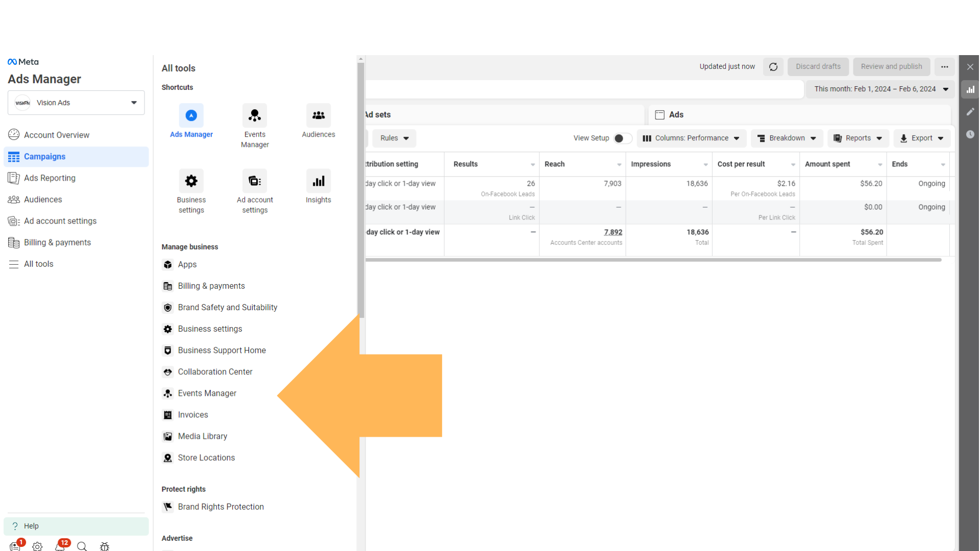Click the Meta logo
The image size is (980, 551).
click(23, 62)
